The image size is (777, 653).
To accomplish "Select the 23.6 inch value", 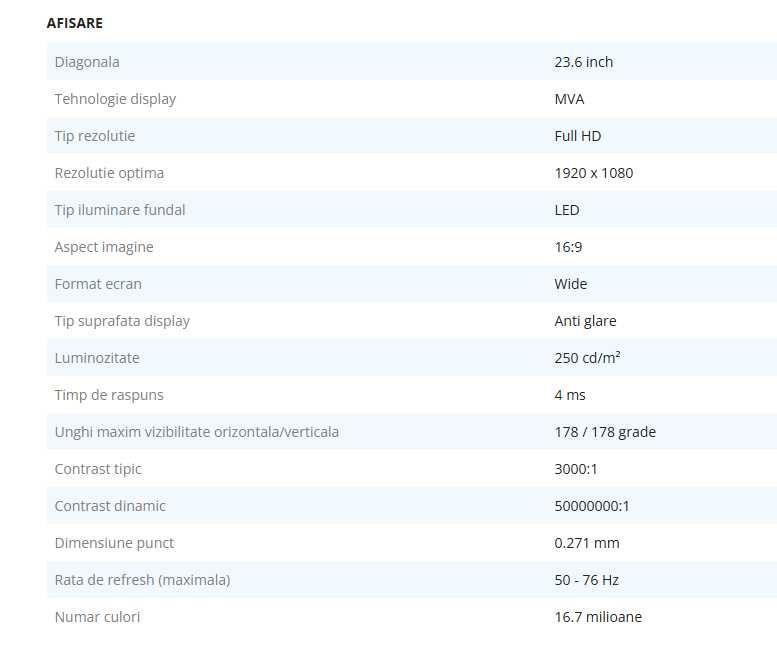I will tap(584, 62).
